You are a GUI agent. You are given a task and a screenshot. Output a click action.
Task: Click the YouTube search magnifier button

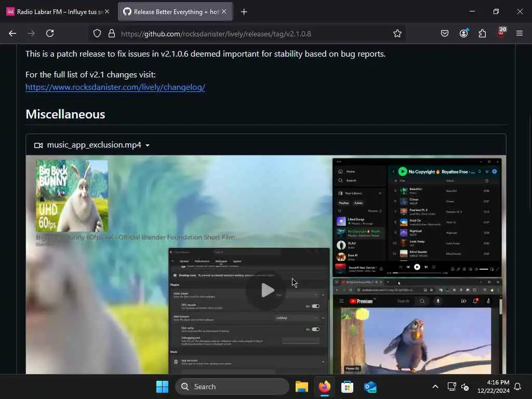[422, 301]
